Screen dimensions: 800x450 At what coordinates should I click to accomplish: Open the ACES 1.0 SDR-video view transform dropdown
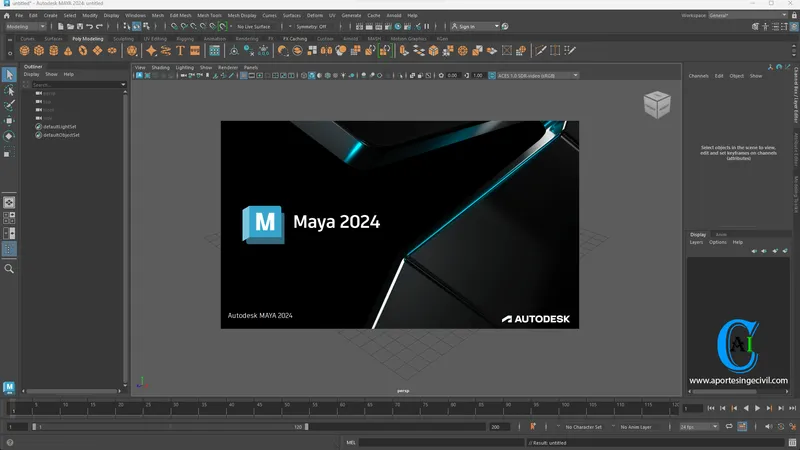(x=538, y=76)
